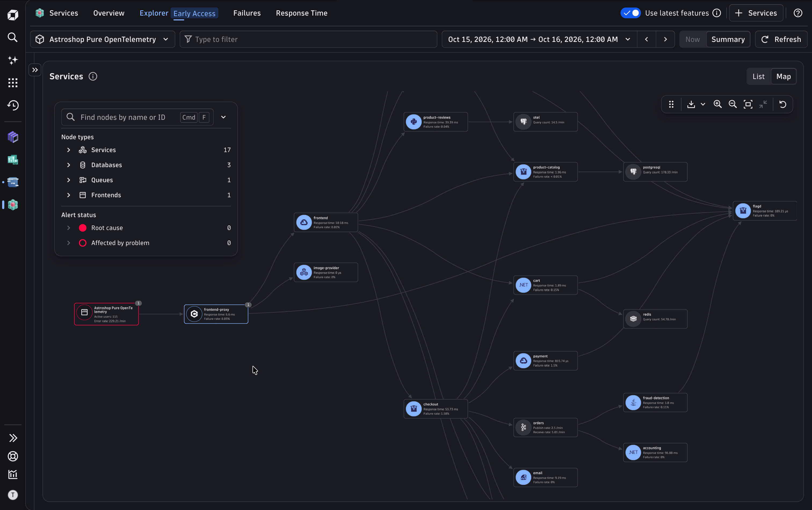Click the add Services button
Viewport: 812px width, 510px height.
[x=756, y=13]
